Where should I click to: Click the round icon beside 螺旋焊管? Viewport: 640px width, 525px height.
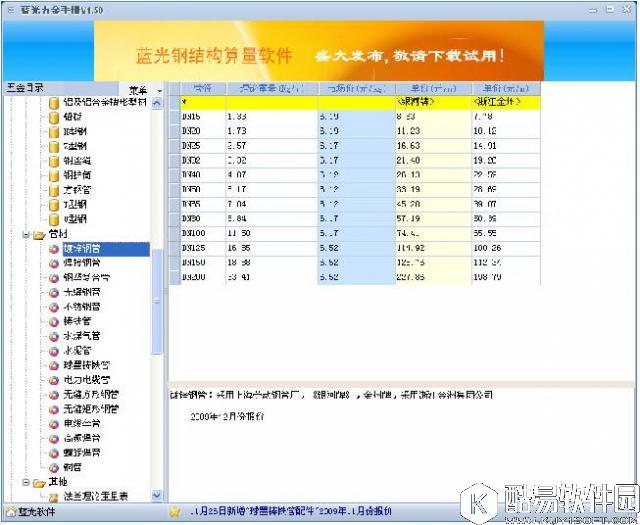coord(54,453)
